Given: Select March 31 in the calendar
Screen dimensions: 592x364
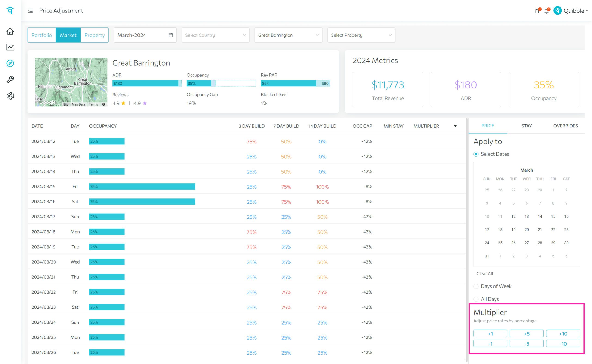Looking at the screenshot, I should click(487, 256).
